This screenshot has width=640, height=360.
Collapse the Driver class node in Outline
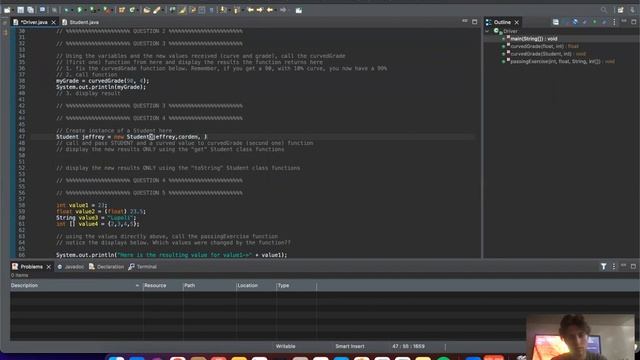click(x=487, y=31)
